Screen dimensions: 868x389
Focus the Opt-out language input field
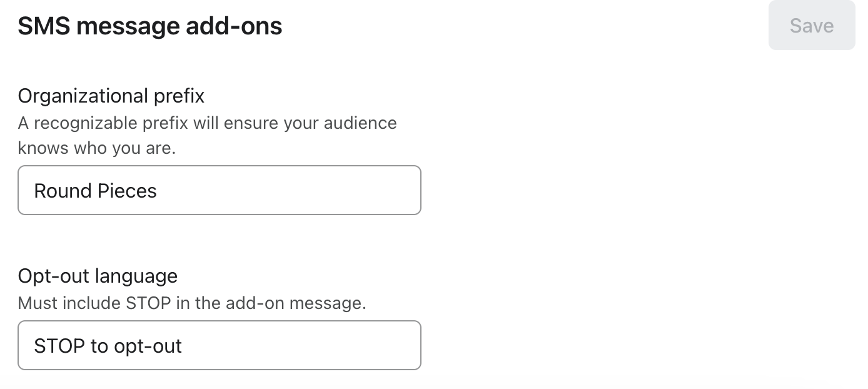coord(219,345)
